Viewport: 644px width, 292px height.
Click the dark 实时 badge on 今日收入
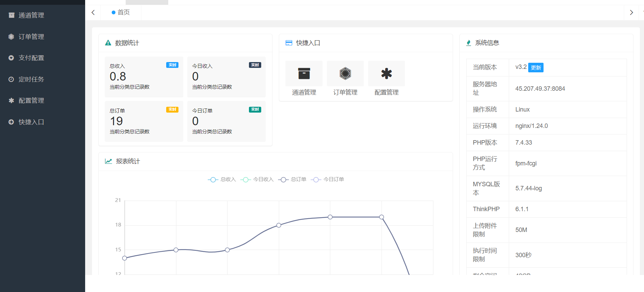pos(255,65)
